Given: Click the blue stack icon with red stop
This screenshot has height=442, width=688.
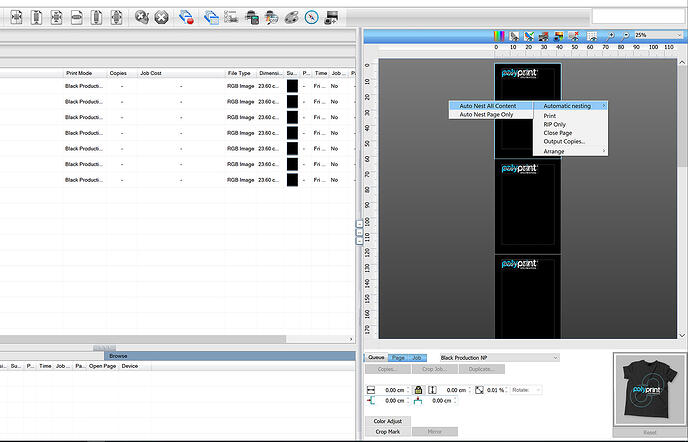Looking at the screenshot, I should click(186, 18).
